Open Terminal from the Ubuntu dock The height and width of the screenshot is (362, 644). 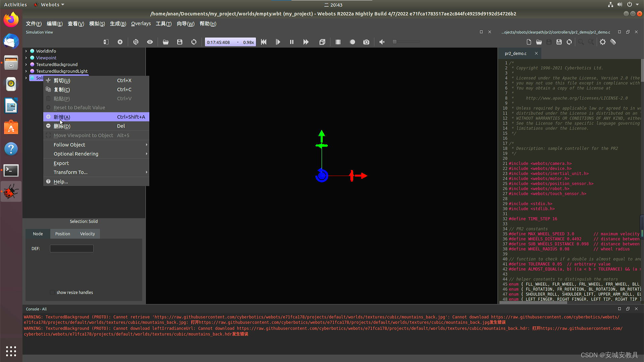click(x=11, y=170)
